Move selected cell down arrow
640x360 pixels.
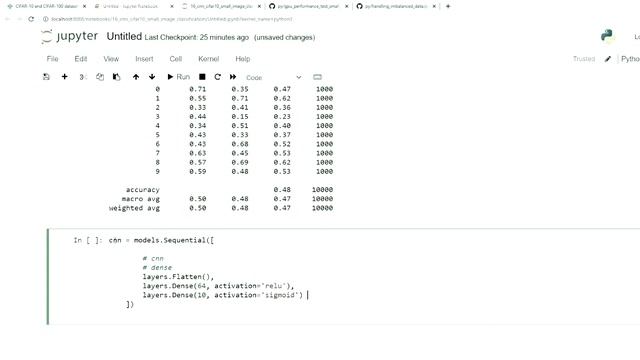click(x=152, y=77)
